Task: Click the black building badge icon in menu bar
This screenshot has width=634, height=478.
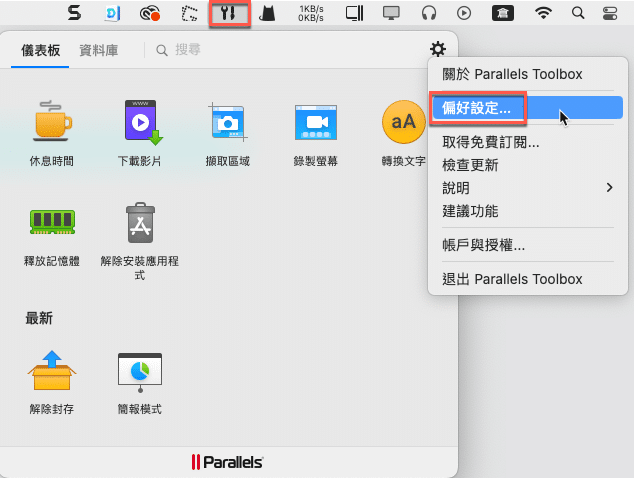Action: click(x=503, y=13)
